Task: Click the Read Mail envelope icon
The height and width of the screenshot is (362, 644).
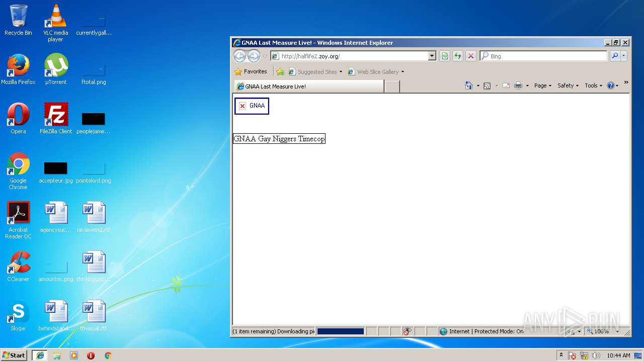Action: tap(506, 86)
